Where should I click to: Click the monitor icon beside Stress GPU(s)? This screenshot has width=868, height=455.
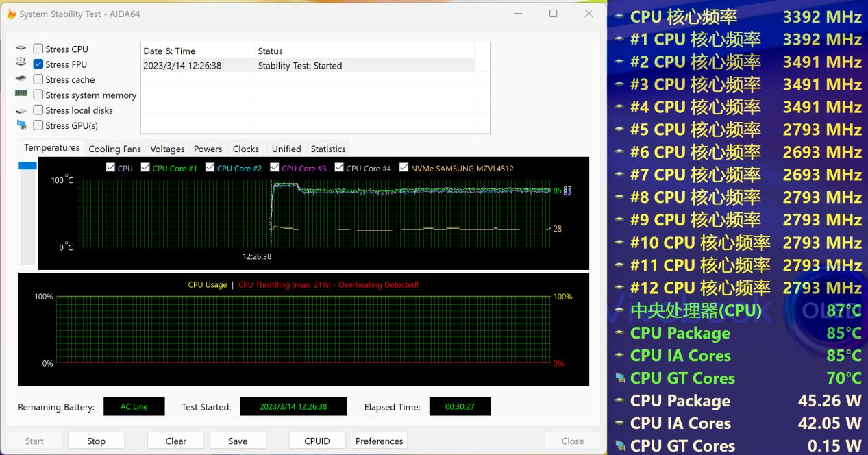21,125
